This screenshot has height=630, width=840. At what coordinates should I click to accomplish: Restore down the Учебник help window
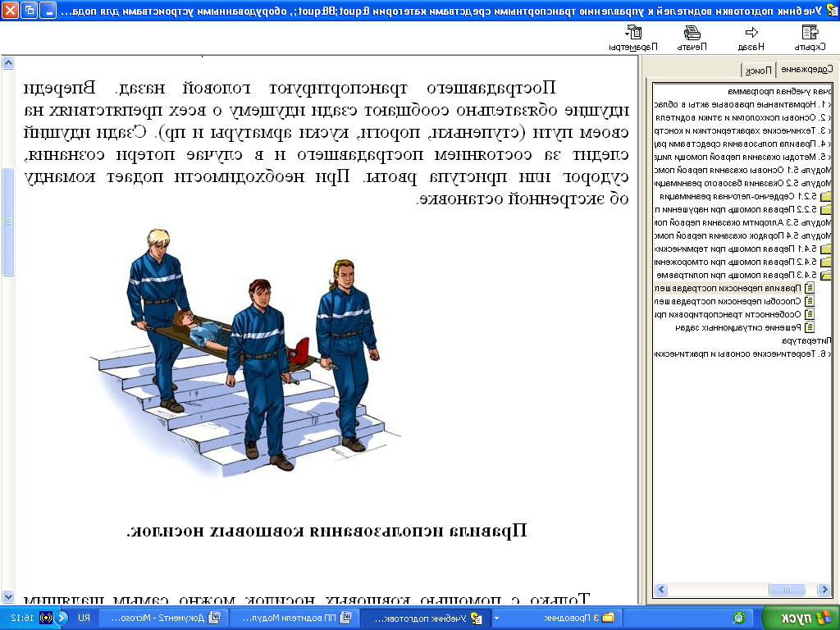pos(29,10)
